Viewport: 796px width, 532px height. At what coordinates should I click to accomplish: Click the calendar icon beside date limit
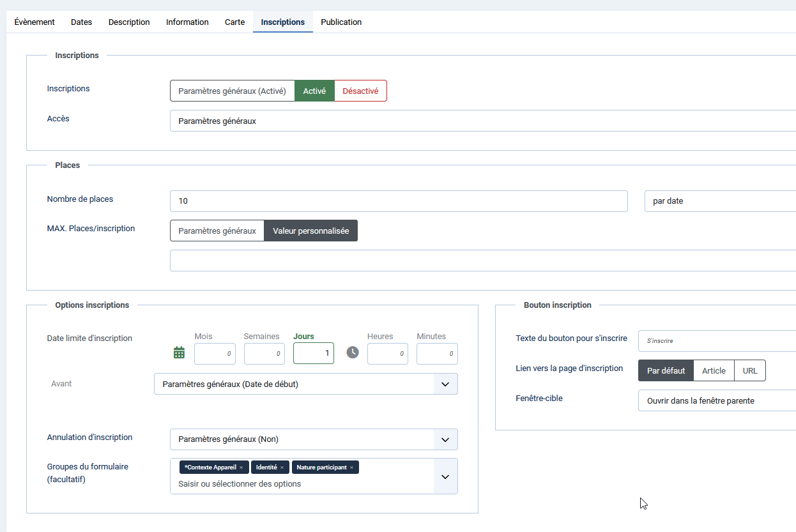click(x=179, y=353)
